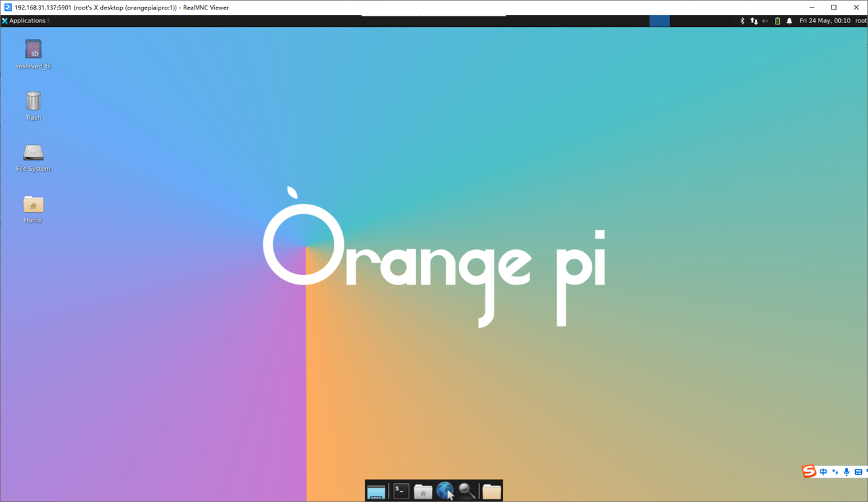Viewport: 868px width, 502px height.
Task: Toggle the punctuation mode on the input toolbar
Action: (835, 472)
